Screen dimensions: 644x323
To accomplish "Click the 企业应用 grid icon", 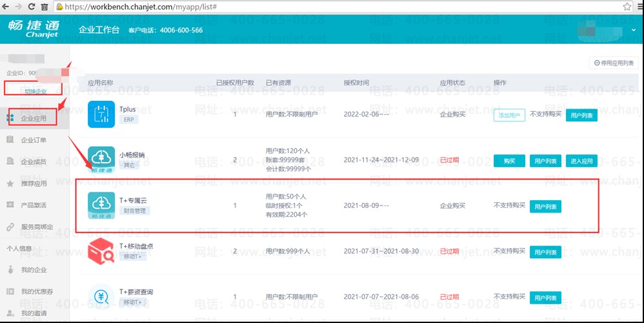I will pyautogui.click(x=10, y=118).
